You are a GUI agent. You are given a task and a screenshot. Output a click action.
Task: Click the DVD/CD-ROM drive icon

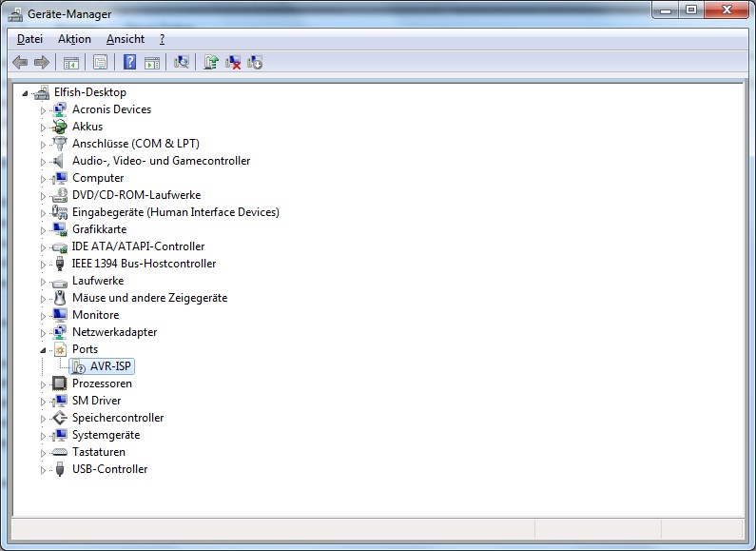tap(59, 195)
